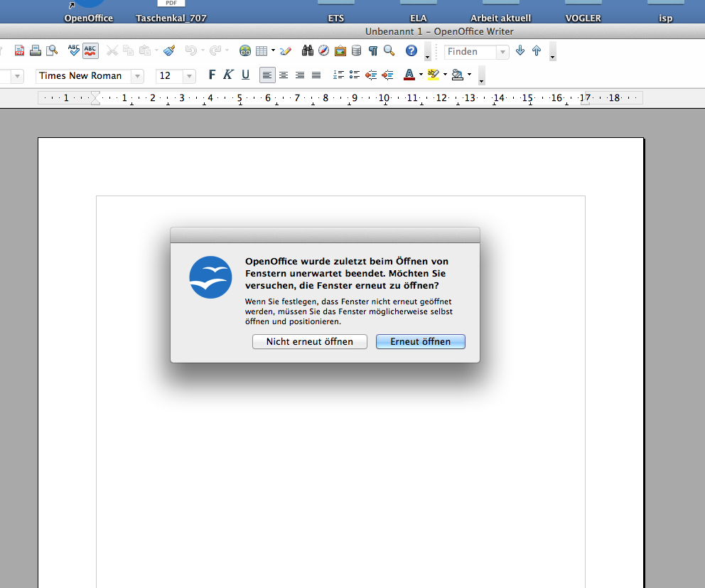Click the Erneut öffnen button
This screenshot has height=588, width=705.
pos(420,342)
